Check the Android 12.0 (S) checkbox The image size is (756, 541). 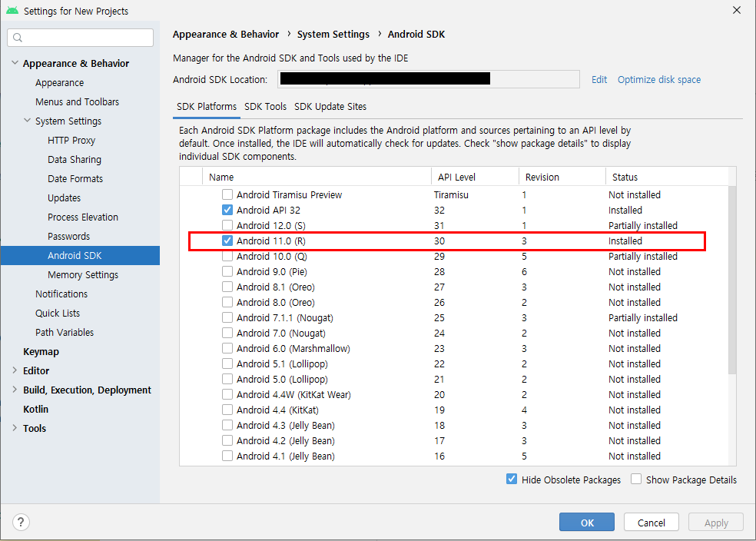point(227,226)
